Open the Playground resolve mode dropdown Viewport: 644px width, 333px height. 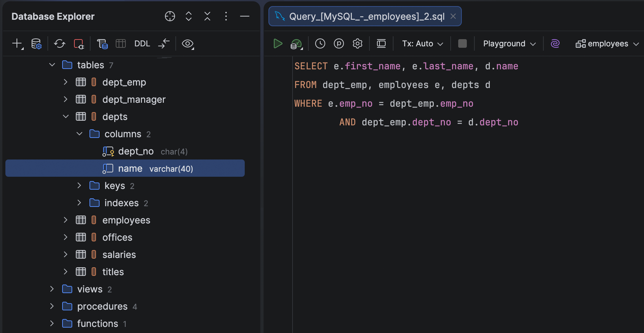tap(509, 44)
